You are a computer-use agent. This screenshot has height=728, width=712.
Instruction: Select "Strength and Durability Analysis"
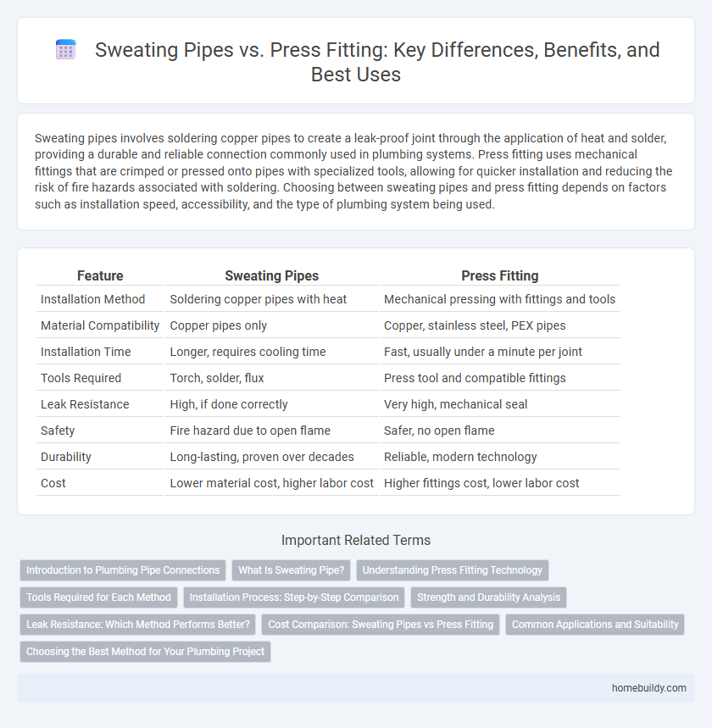click(488, 597)
